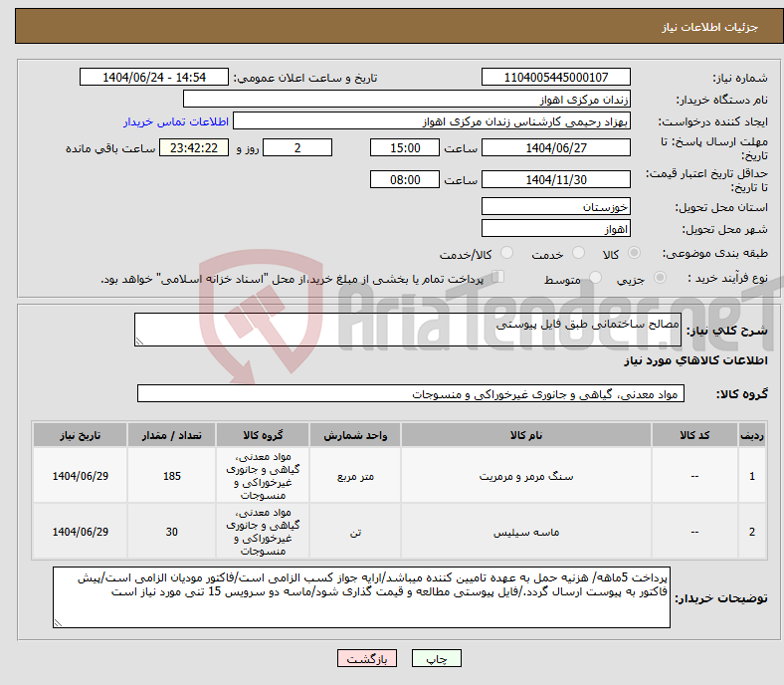The height and width of the screenshot is (685, 784).
Task: Click the توضیحات خریدار notes textarea
Action: [361, 597]
